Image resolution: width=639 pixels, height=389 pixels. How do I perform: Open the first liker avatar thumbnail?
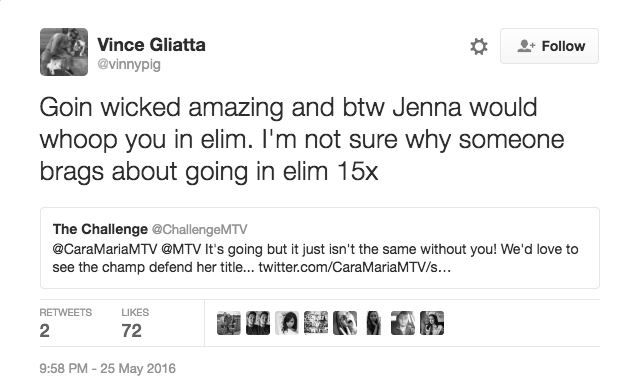pos(229,323)
